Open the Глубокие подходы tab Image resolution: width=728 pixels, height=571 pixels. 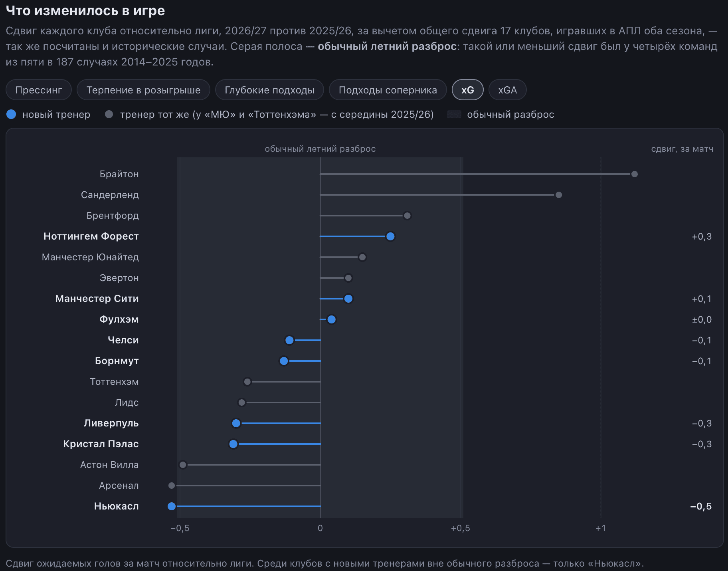(269, 90)
